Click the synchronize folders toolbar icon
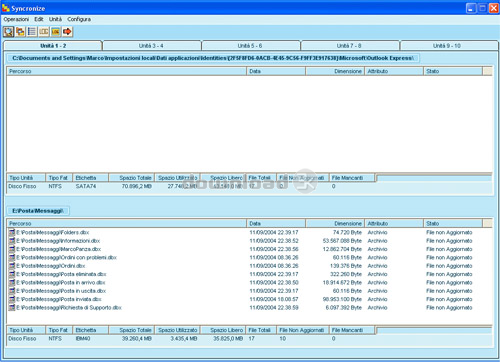This screenshot has height=362, width=500. [x=20, y=32]
